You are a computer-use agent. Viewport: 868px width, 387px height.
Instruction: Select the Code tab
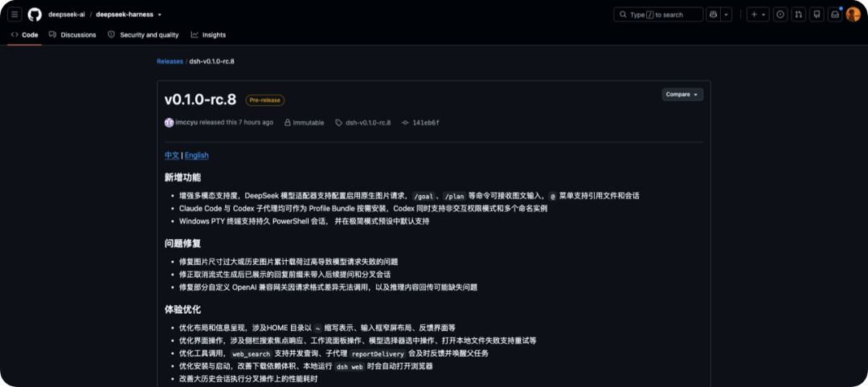pos(24,35)
